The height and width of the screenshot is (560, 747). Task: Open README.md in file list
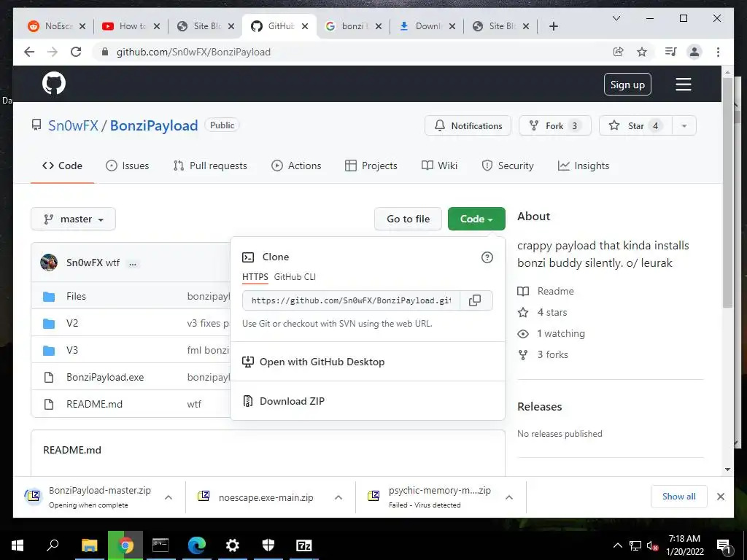(94, 404)
